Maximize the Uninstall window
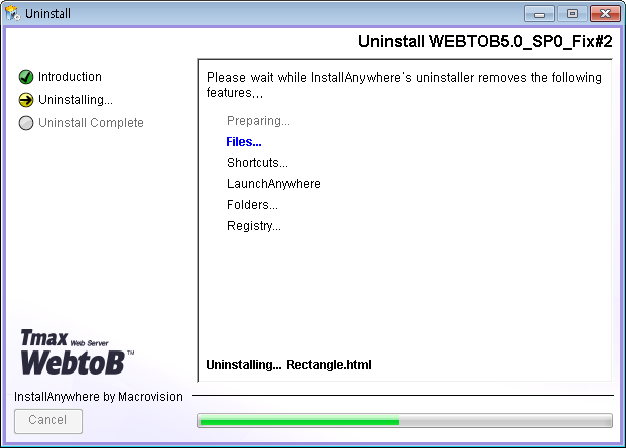The height and width of the screenshot is (448, 626). pyautogui.click(x=572, y=14)
